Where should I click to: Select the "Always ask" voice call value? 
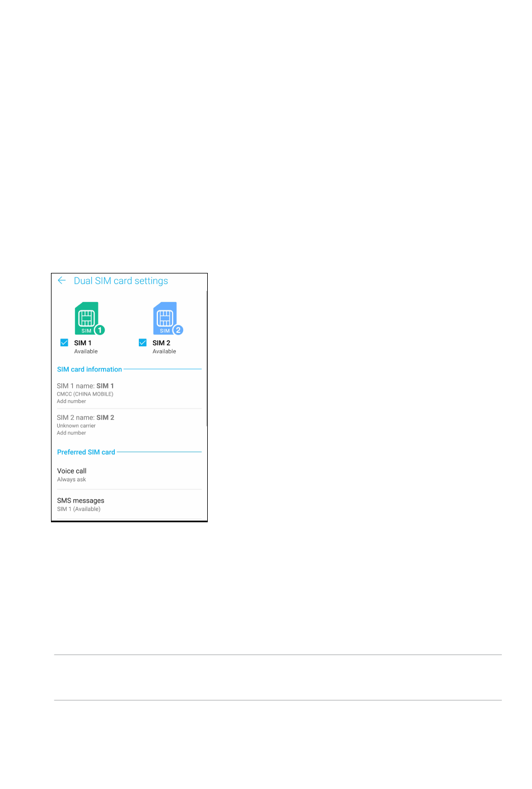pyautogui.click(x=72, y=480)
